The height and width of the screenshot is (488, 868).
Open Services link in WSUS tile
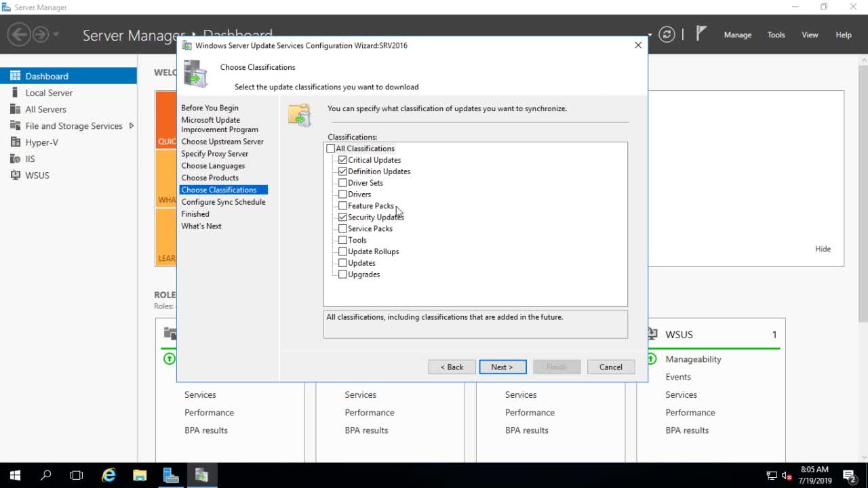coord(681,394)
